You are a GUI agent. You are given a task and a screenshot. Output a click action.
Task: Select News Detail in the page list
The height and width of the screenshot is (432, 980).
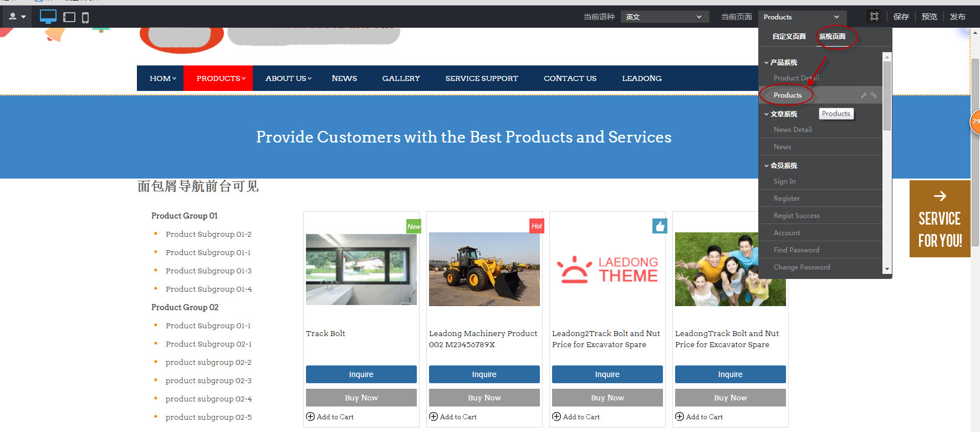click(x=792, y=130)
